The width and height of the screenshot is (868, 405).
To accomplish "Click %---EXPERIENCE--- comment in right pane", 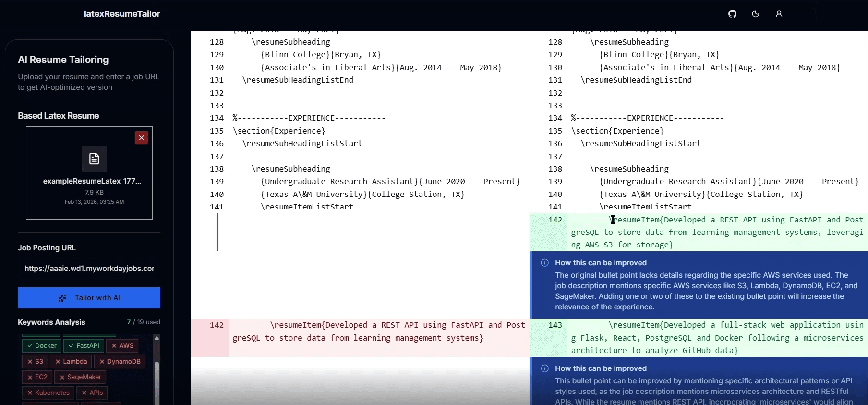I will pyautogui.click(x=647, y=118).
